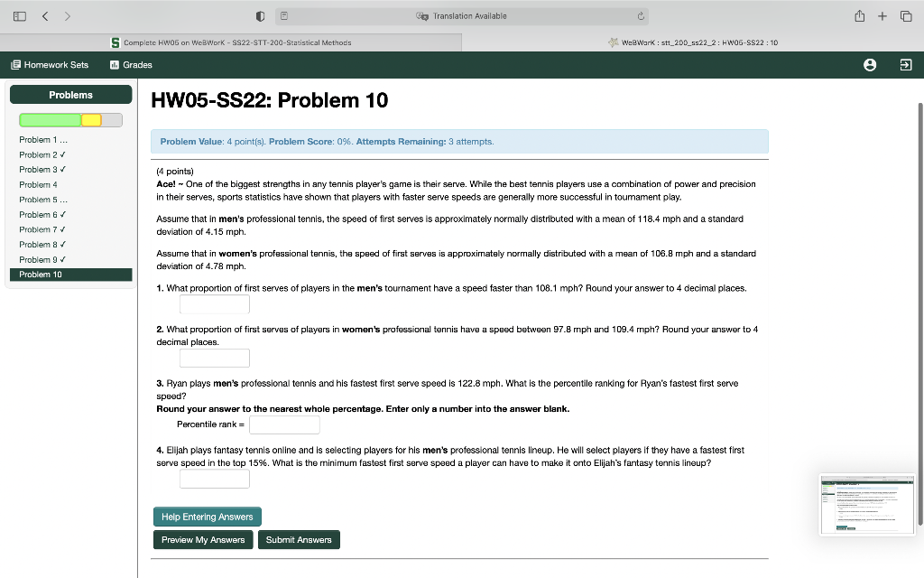
Task: Click the Submit Answers button
Action: click(300, 539)
